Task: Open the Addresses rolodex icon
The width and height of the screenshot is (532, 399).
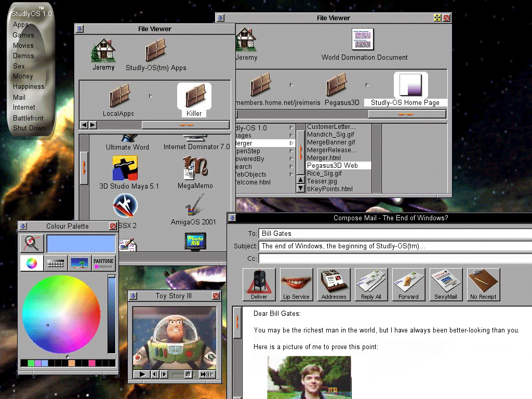Action: 334,284
